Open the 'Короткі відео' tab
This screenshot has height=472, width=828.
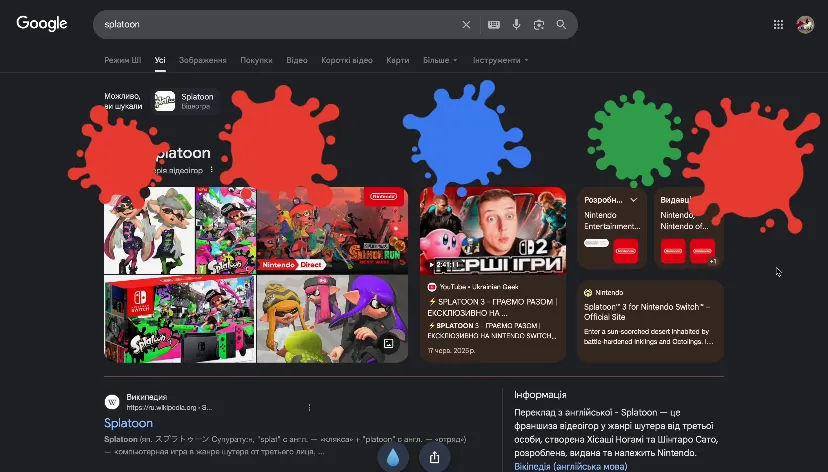point(347,60)
